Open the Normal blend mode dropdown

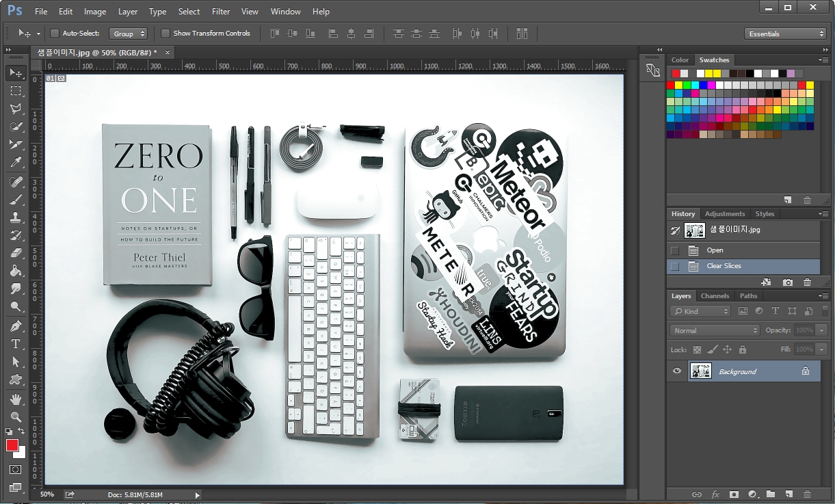pos(715,330)
